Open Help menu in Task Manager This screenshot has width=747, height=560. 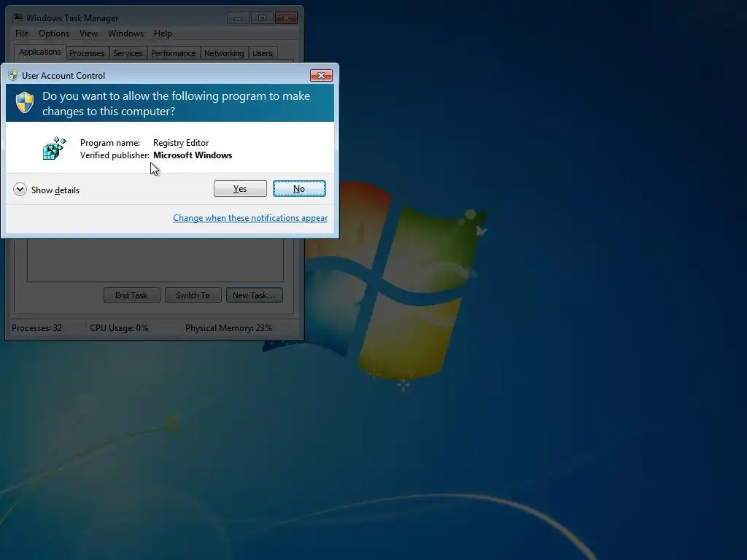click(x=163, y=34)
